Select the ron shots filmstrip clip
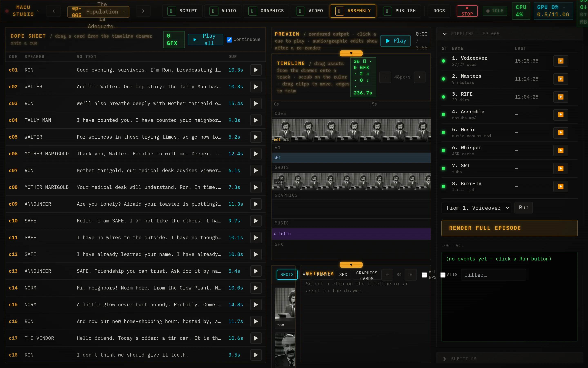 click(x=351, y=182)
